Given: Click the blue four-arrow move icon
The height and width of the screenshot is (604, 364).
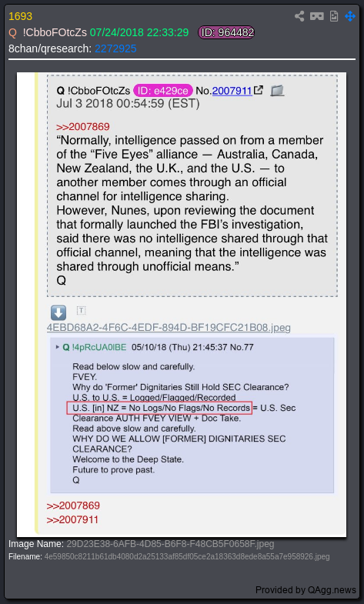Looking at the screenshot, I should [350, 16].
